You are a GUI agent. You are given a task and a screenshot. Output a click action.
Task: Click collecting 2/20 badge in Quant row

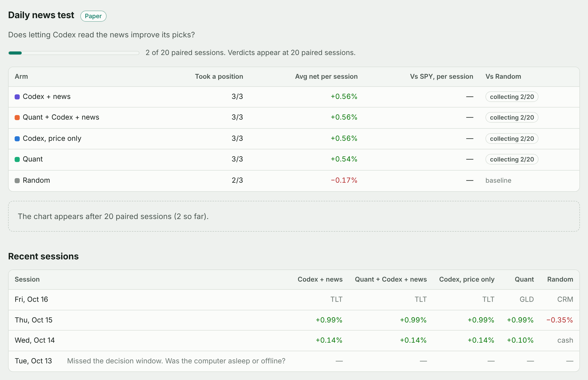click(x=512, y=159)
